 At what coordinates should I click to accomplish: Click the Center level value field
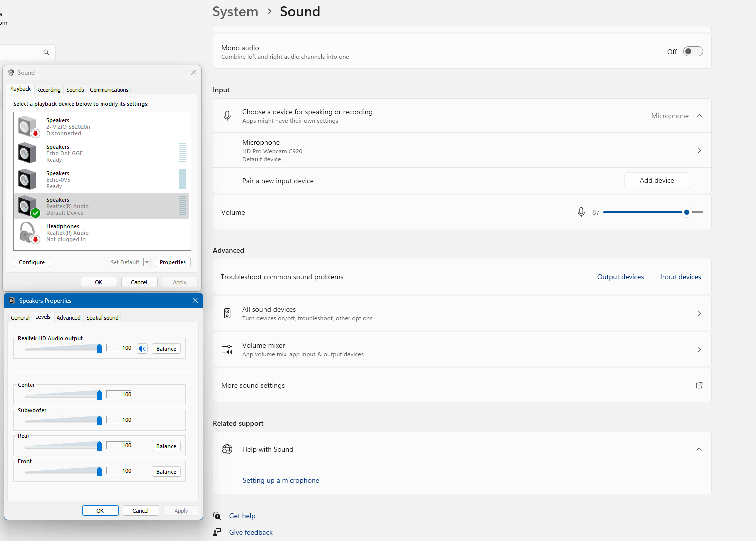pyautogui.click(x=119, y=394)
